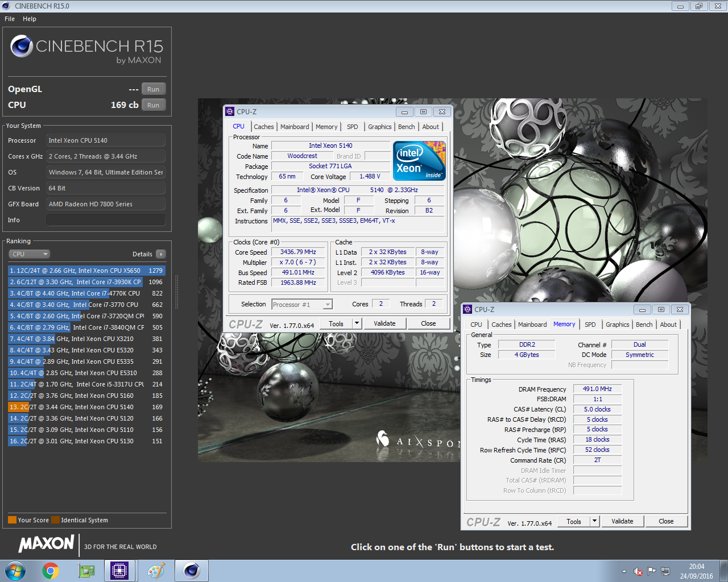Click the orange Your Score legend swatch

[12, 520]
